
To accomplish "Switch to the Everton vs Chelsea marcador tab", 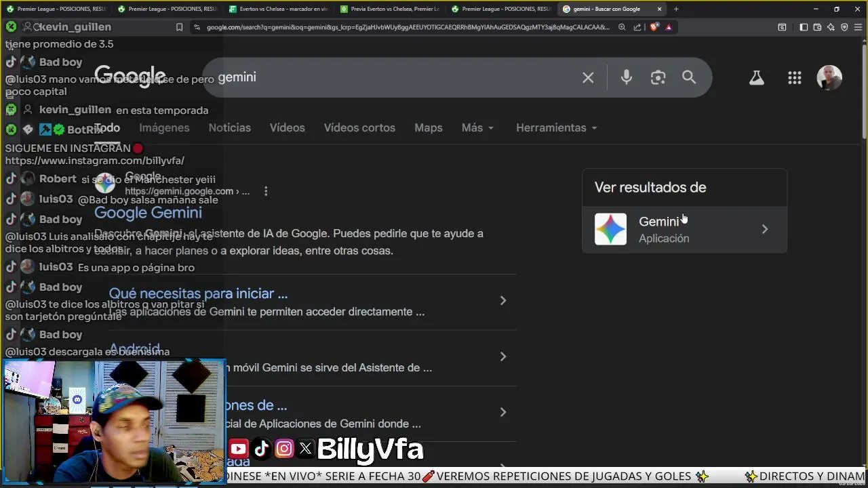I will [278, 9].
